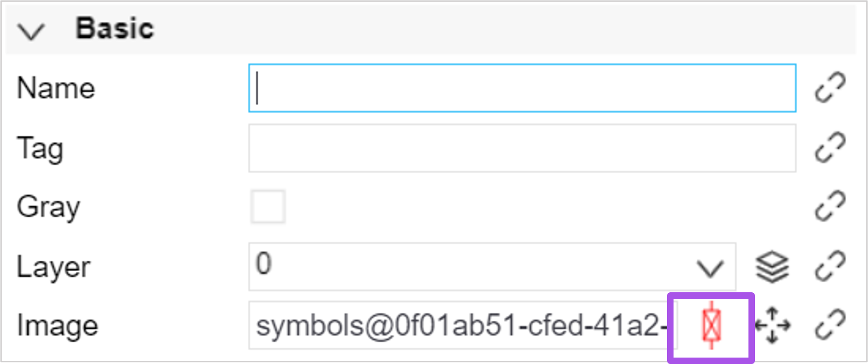
Task: Click the Tag property label
Action: [x=40, y=148]
